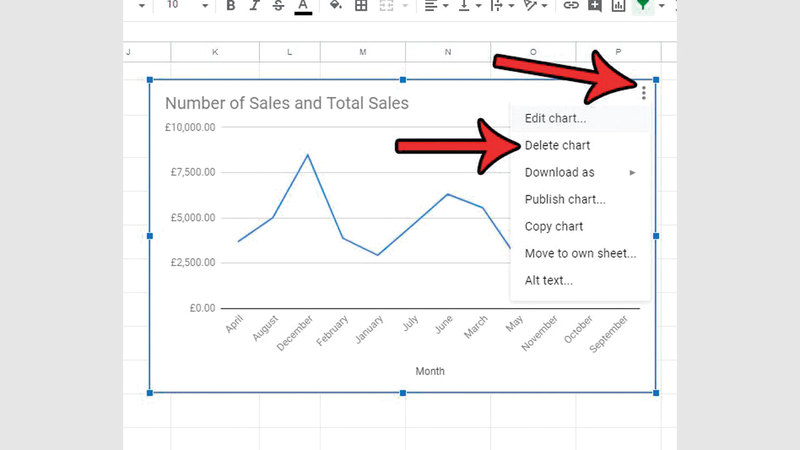Click the chart title text

pos(287,103)
